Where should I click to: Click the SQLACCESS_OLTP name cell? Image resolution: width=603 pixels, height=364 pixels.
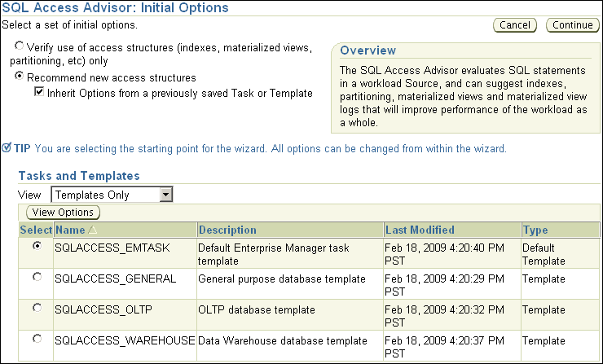click(103, 309)
